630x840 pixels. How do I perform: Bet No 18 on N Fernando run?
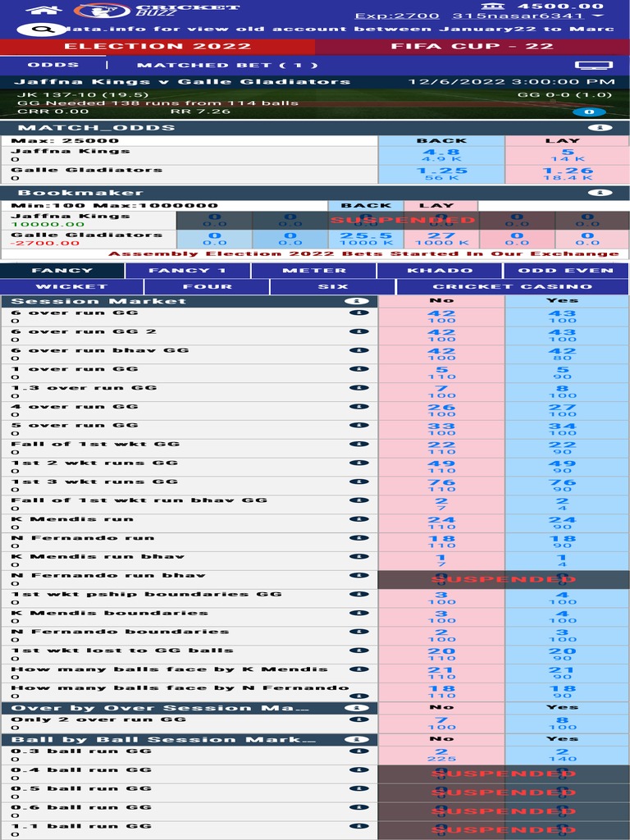point(441,541)
